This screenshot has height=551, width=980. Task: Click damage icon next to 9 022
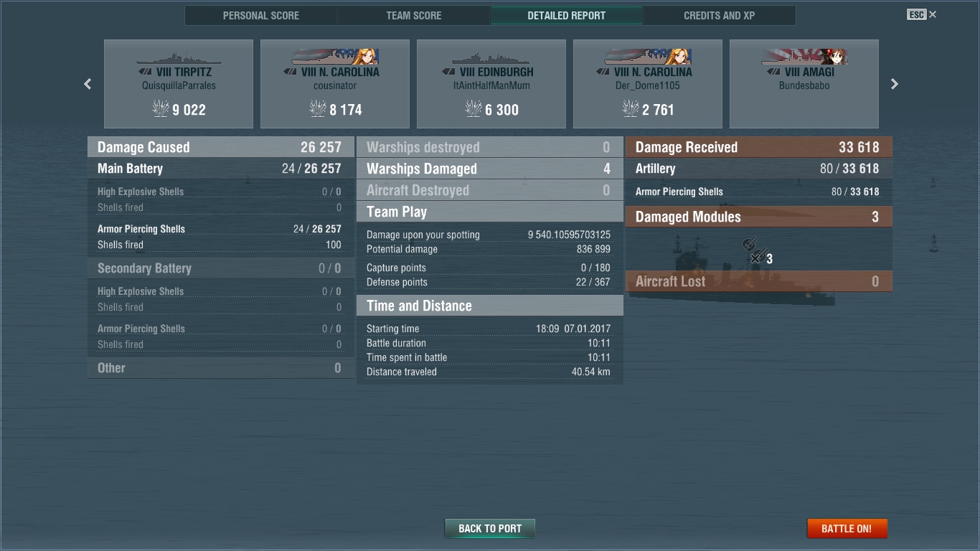pyautogui.click(x=160, y=109)
